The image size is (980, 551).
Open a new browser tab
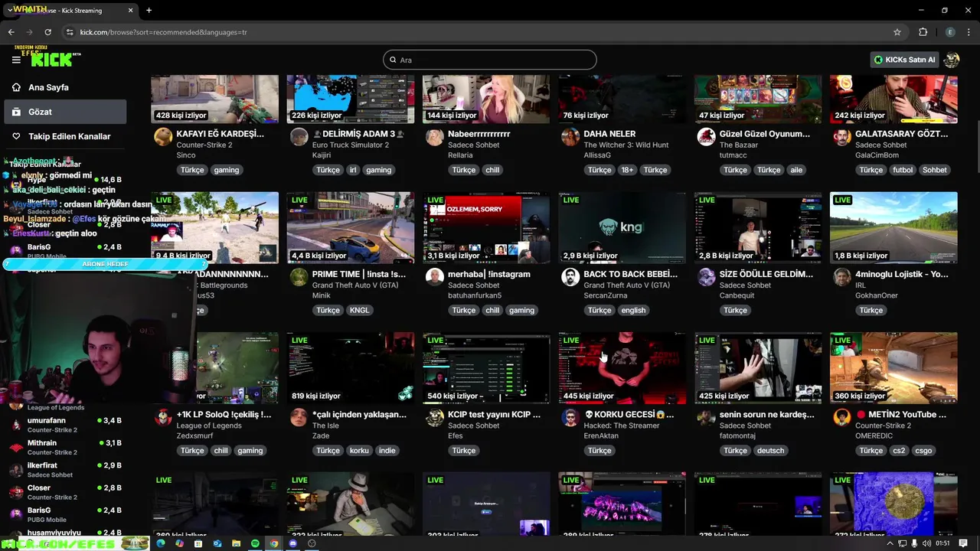149,11
